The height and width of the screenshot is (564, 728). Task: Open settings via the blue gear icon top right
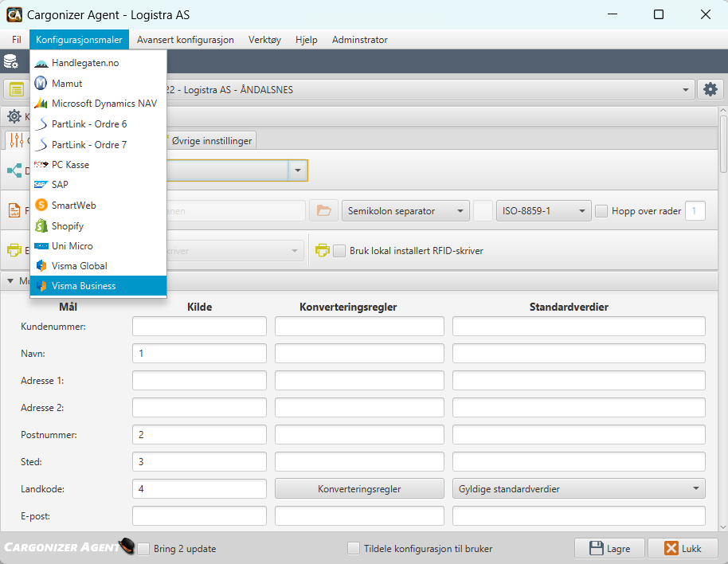click(x=710, y=89)
